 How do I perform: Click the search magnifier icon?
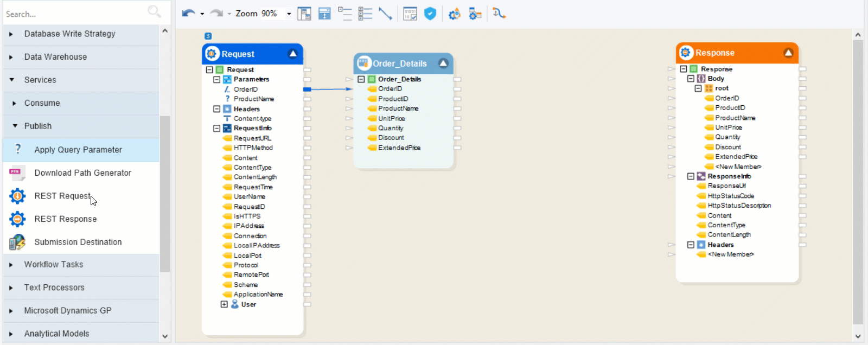154,12
